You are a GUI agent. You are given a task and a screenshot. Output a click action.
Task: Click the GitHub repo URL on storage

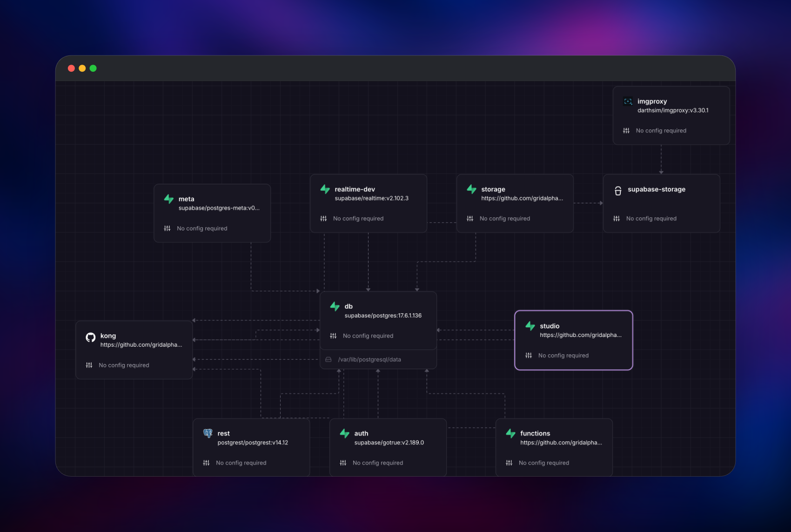pos(522,199)
